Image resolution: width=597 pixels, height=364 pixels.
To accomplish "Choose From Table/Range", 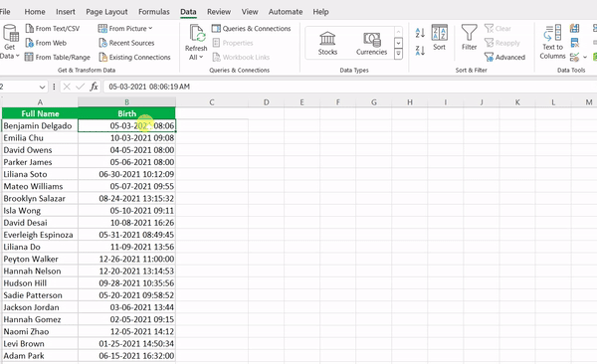I will click(x=58, y=58).
